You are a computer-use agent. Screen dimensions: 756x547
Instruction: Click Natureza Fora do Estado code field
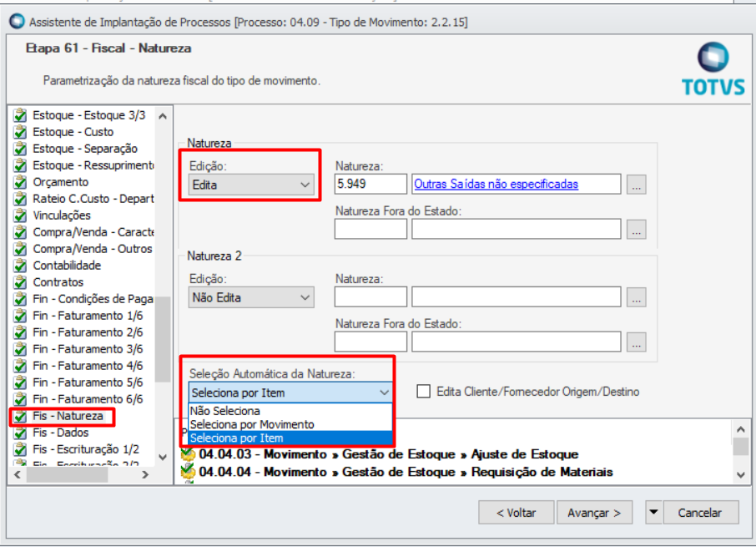370,229
